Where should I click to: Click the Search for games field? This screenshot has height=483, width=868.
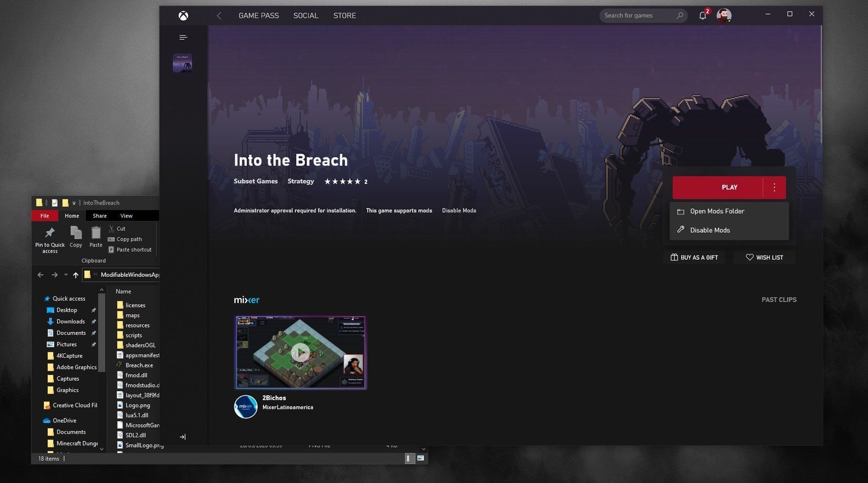point(638,16)
